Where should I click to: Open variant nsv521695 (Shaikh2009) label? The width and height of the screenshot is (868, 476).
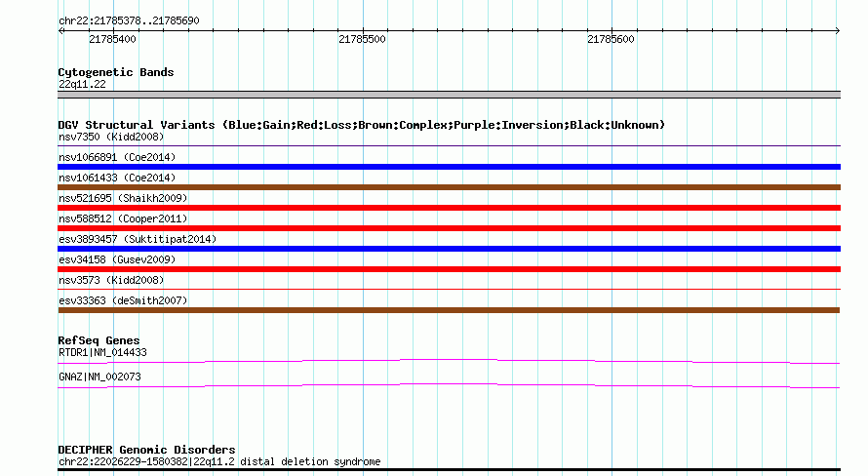(123, 198)
